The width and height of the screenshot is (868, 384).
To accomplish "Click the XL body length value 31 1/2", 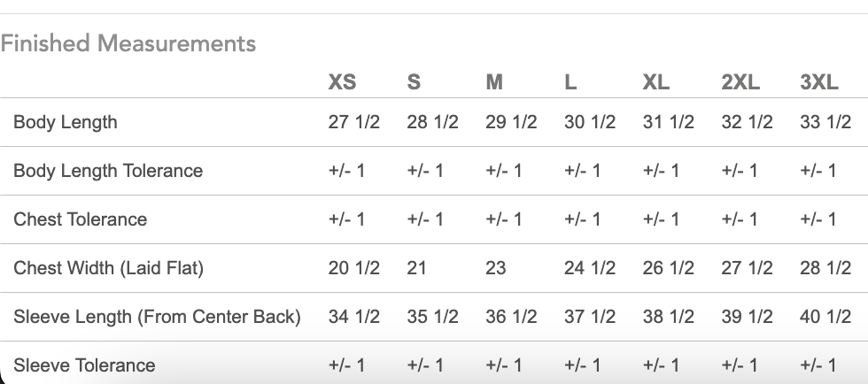I will [668, 122].
